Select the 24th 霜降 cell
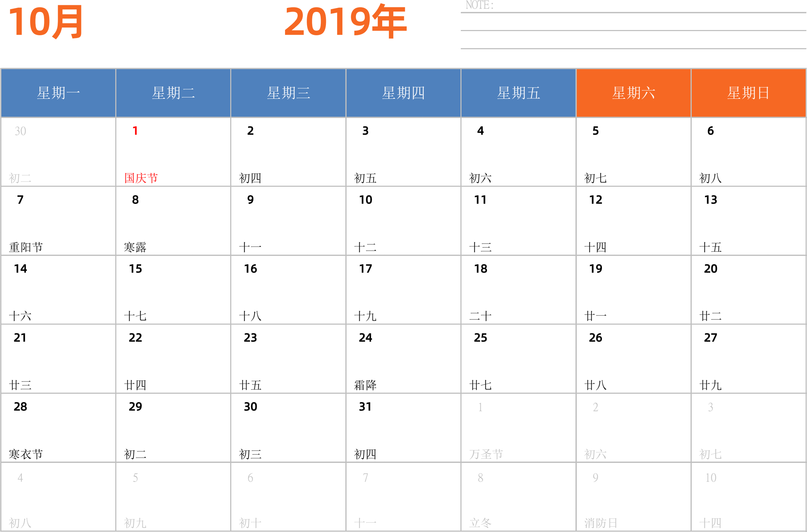Image resolution: width=807 pixels, height=532 pixels. click(x=403, y=359)
